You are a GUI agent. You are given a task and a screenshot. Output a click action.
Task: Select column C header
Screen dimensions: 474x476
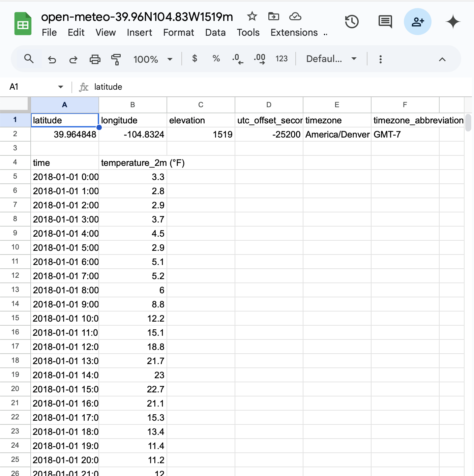(201, 105)
